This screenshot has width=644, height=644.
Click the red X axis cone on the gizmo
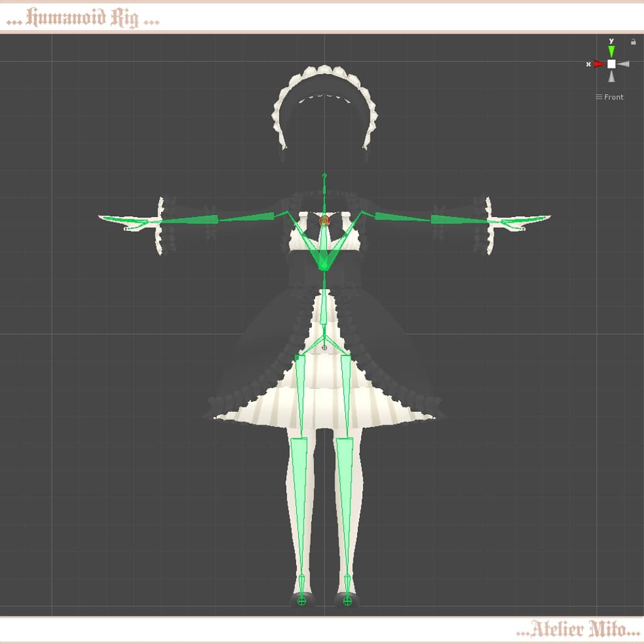pos(599,64)
